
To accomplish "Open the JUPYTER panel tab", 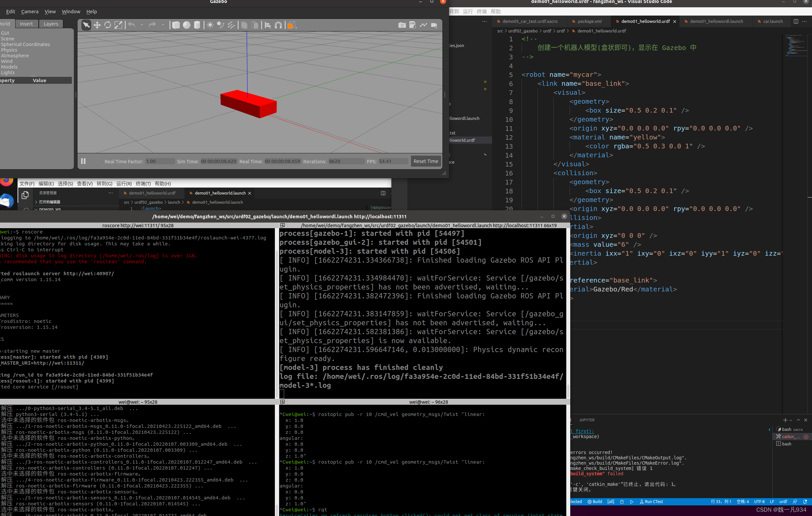I will [x=587, y=420].
